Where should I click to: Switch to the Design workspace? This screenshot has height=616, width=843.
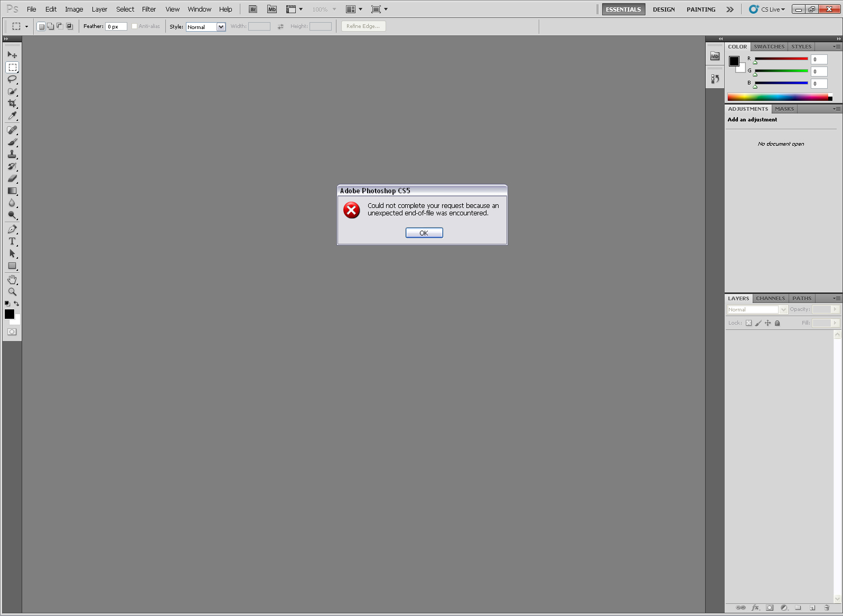(x=664, y=10)
